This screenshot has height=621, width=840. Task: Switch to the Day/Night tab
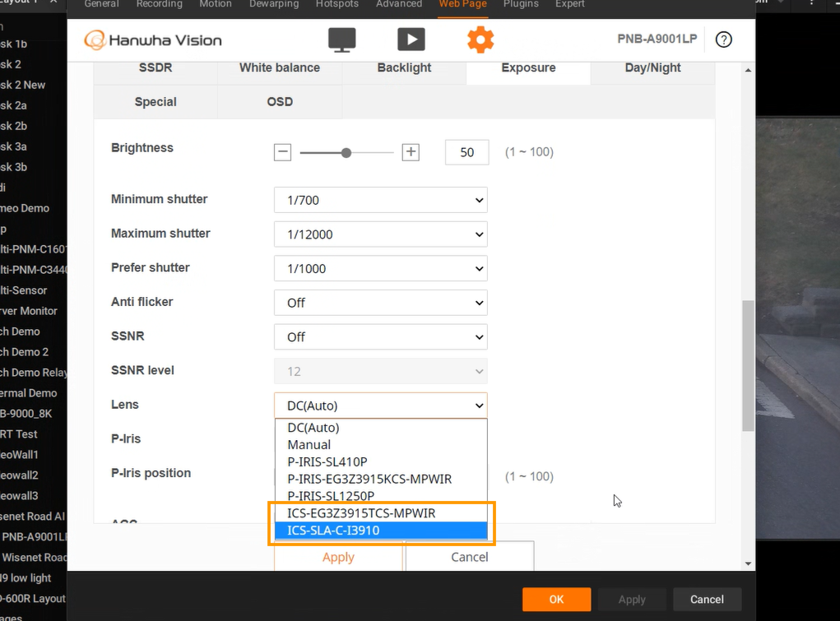[652, 67]
